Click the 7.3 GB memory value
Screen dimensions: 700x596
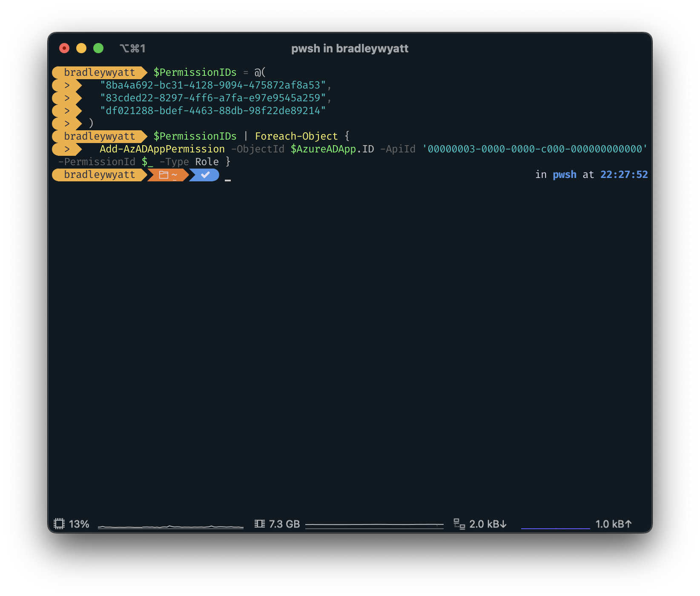click(x=284, y=524)
